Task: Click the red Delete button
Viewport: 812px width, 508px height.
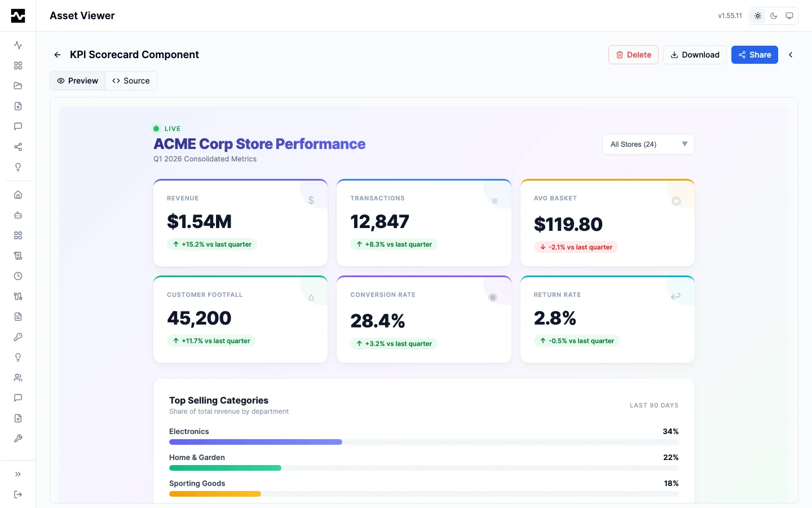Action: (633, 55)
